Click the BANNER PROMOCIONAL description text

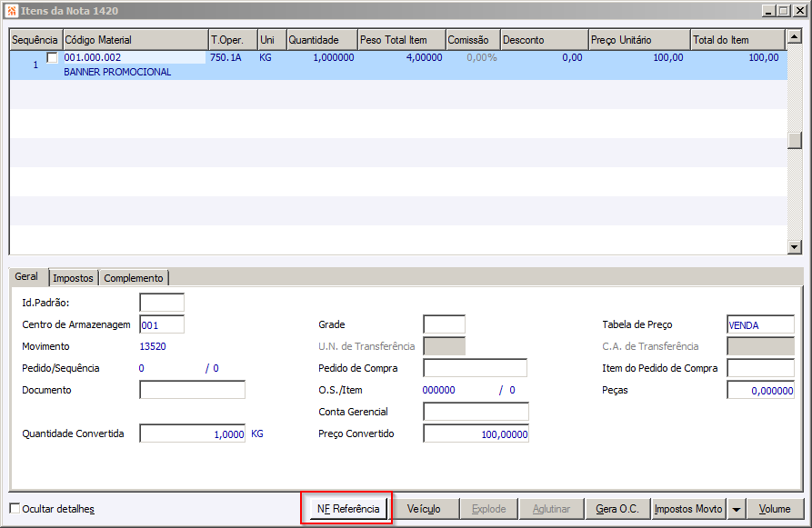[x=117, y=72]
